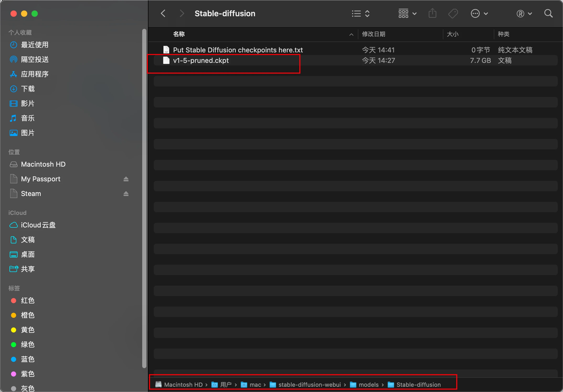Viewport: 563px width, 392px height.
Task: Filter by the 绿色 tag
Action: click(28, 345)
